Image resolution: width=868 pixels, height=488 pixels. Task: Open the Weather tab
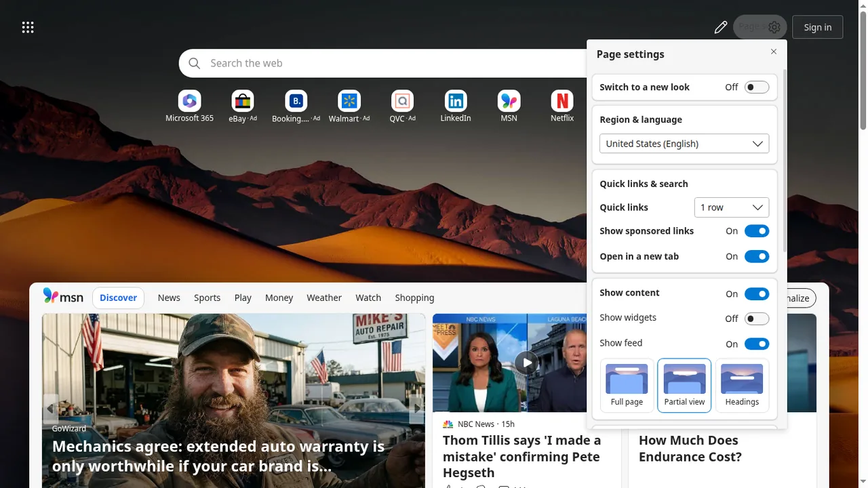pos(324,298)
